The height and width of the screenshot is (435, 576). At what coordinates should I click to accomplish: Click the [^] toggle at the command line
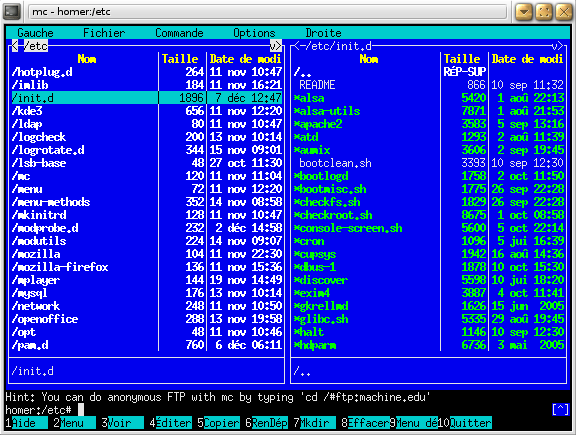[x=561, y=409]
